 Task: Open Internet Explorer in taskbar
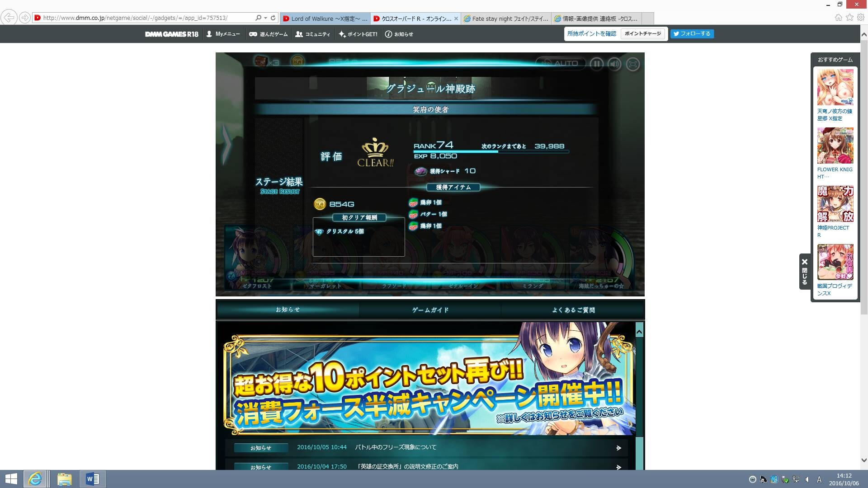(x=35, y=479)
